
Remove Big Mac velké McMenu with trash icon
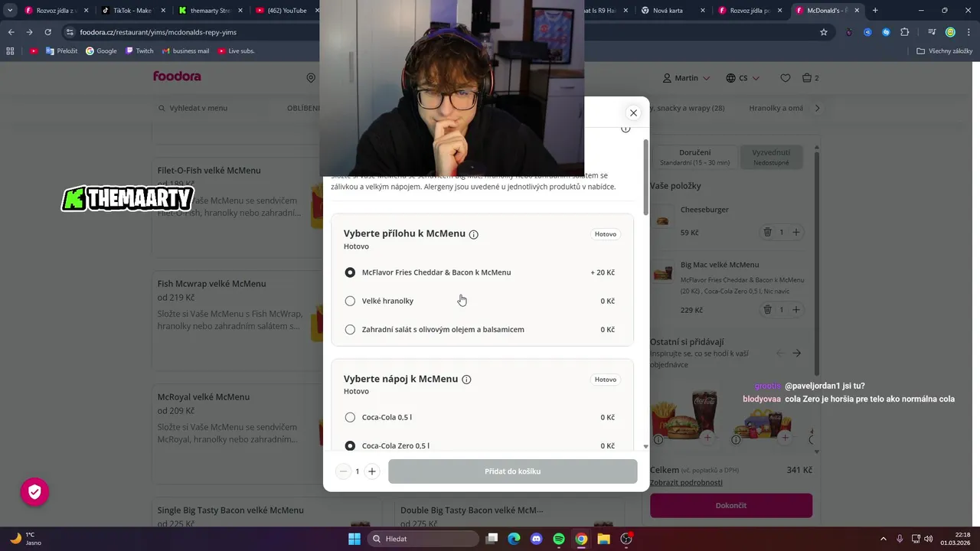click(x=767, y=309)
